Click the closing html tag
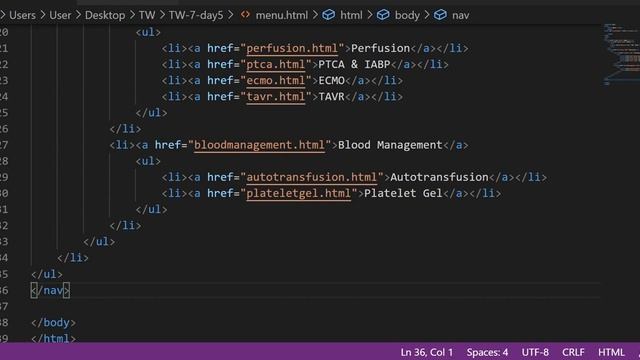 click(x=53, y=338)
